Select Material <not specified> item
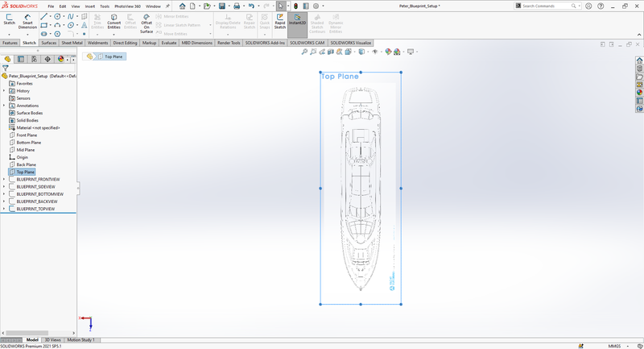 [38, 128]
